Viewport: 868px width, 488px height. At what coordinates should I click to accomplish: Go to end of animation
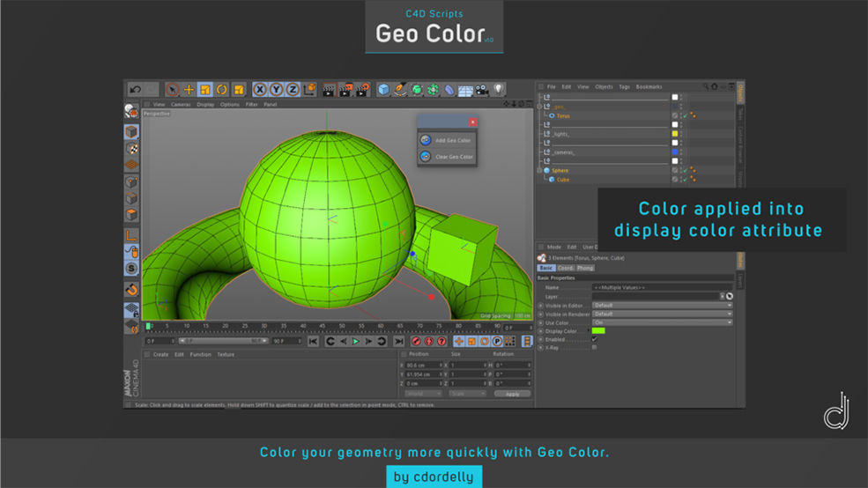click(398, 342)
